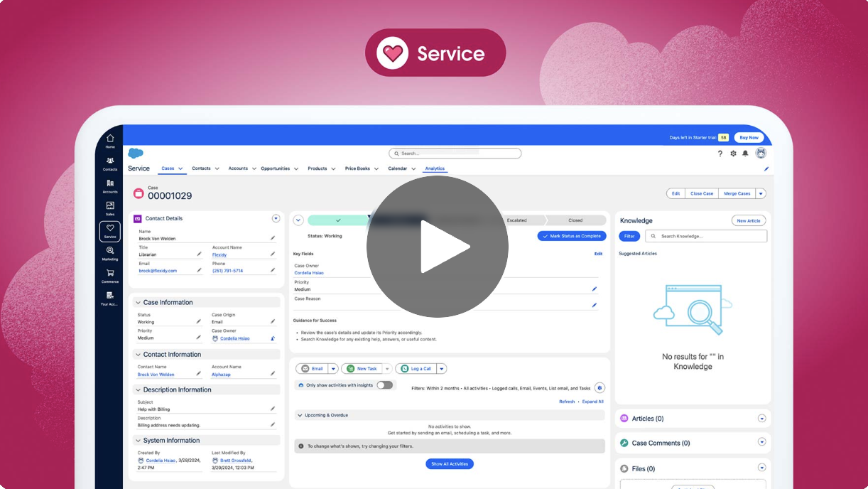Screen dimensions: 868x489
Task: Open Email button dropdown arrow
Action: coord(333,369)
